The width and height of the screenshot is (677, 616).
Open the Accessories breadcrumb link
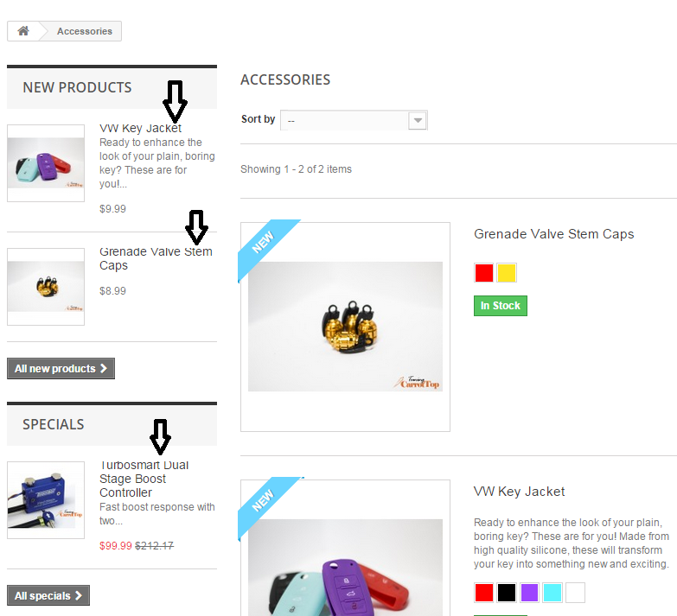click(85, 31)
